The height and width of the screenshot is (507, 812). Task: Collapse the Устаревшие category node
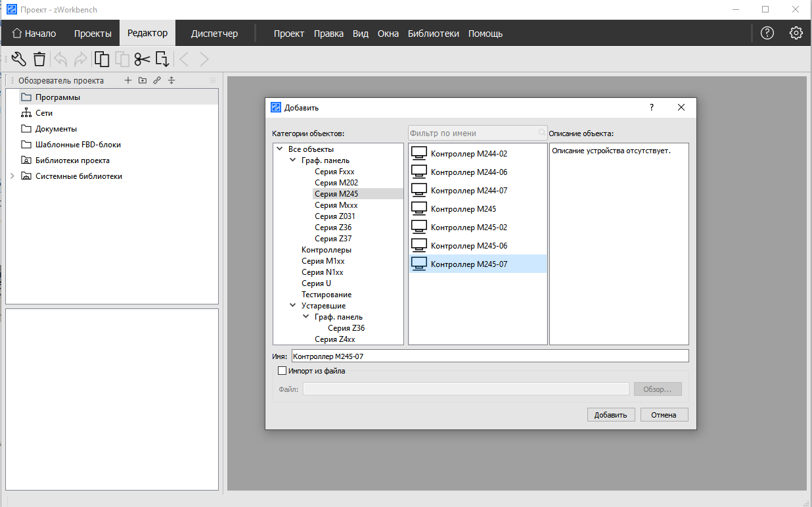(293, 306)
